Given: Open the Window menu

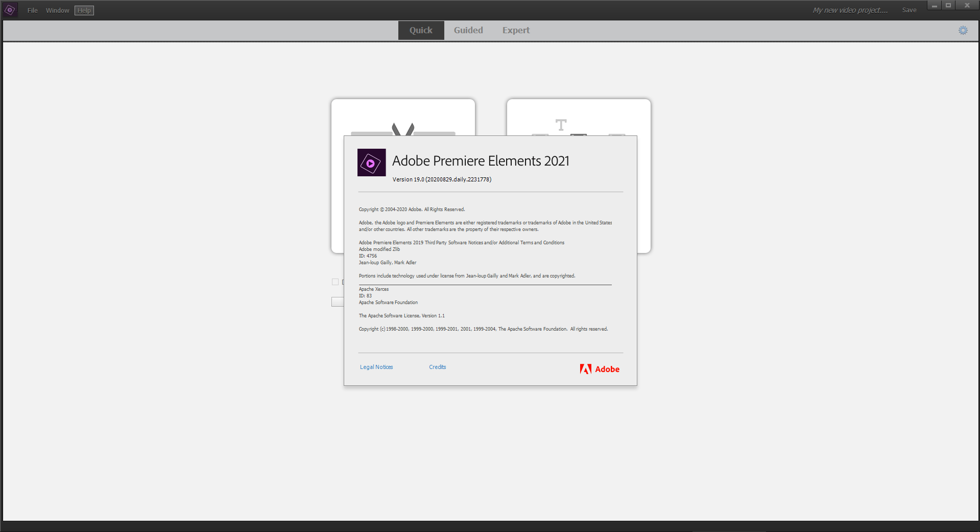Looking at the screenshot, I should [58, 10].
